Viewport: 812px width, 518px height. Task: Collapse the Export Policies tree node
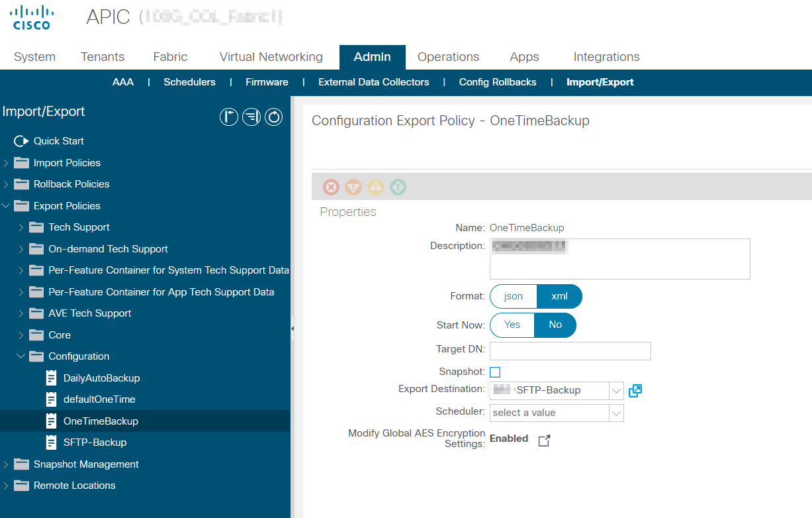coord(6,206)
